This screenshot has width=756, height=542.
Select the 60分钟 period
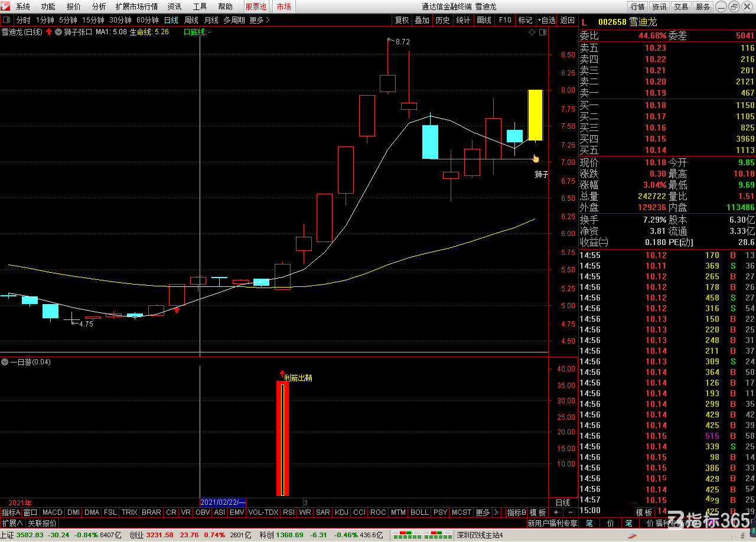pyautogui.click(x=147, y=20)
